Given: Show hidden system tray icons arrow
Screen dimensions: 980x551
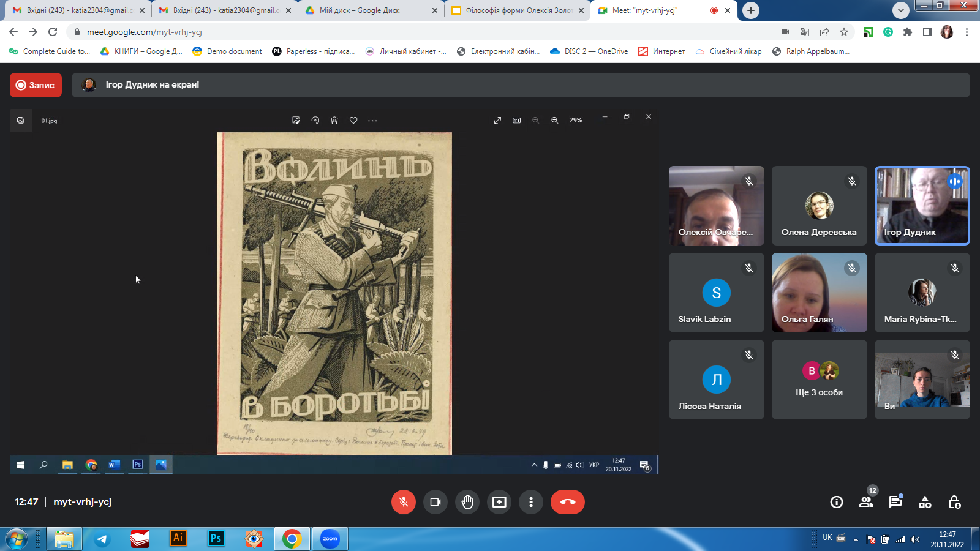Looking at the screenshot, I should [x=856, y=539].
